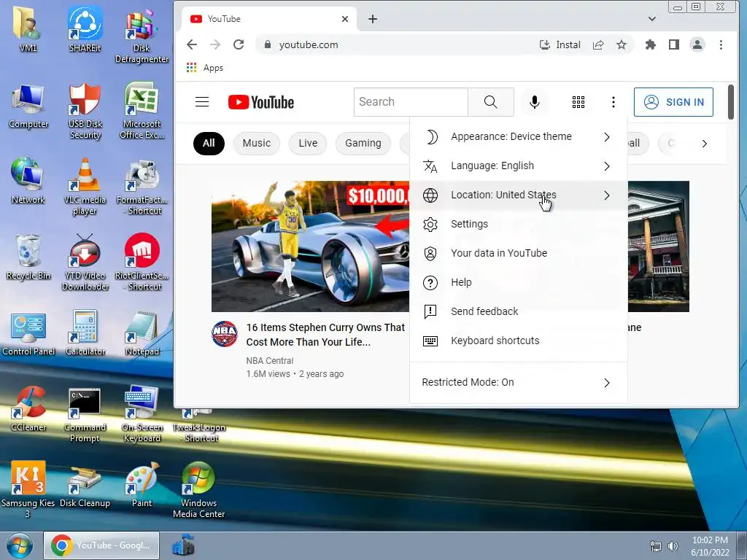747x560 pixels.
Task: Open Help from the menu
Action: point(518,282)
